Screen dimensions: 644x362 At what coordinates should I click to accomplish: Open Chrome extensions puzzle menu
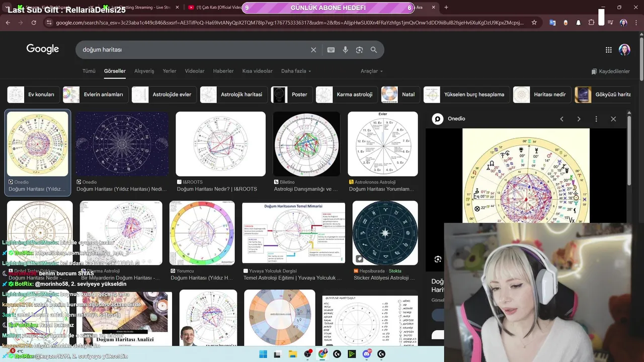[x=591, y=23]
